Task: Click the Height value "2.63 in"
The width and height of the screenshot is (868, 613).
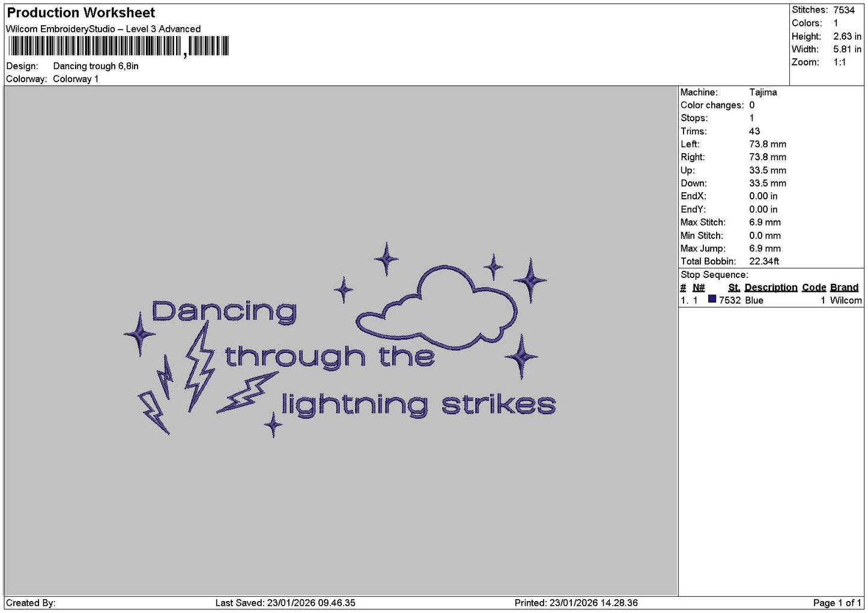Action: (847, 36)
